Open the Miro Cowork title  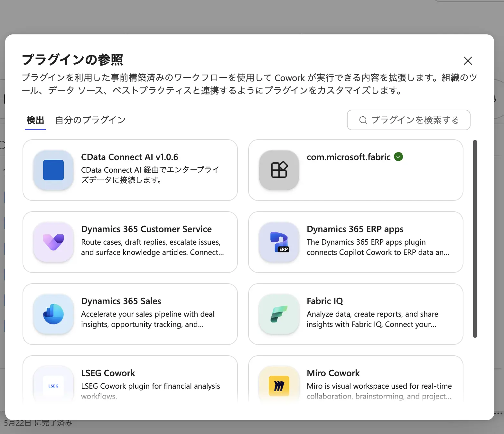(333, 373)
